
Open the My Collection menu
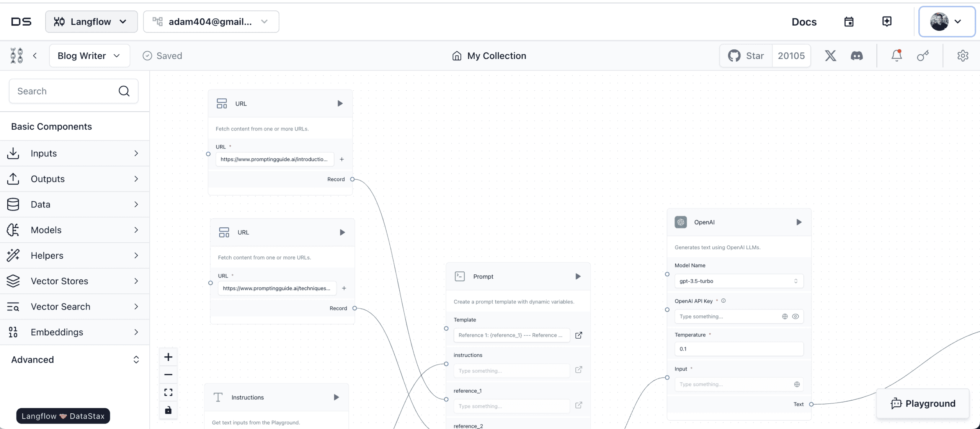(x=489, y=55)
